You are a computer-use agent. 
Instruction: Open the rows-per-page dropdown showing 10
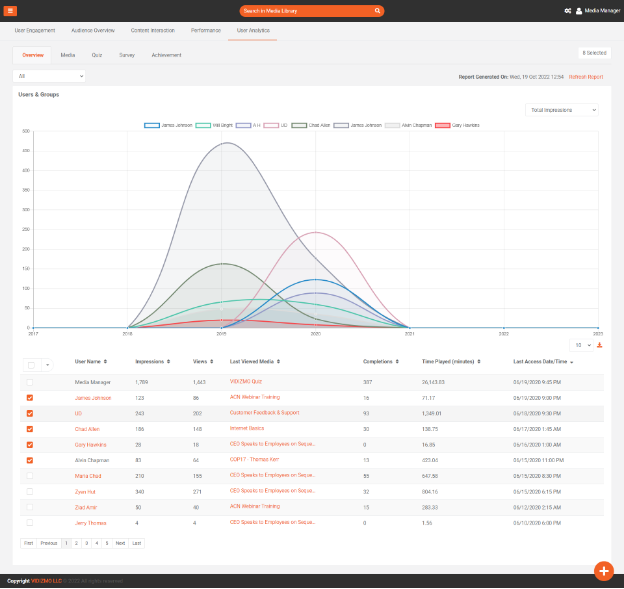click(582, 345)
